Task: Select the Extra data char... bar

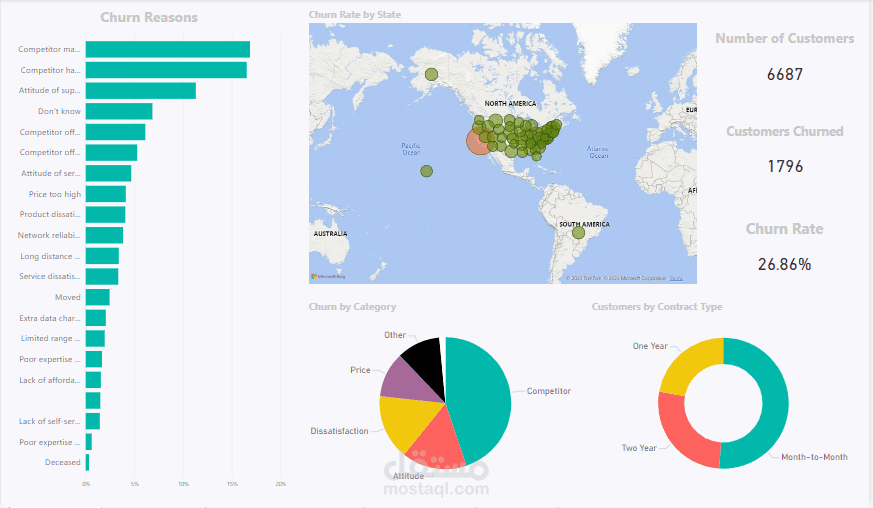Action: point(96,318)
